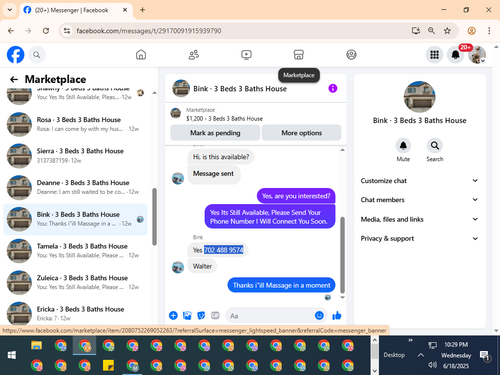The image size is (500, 375).
Task: Click More options button
Action: 301,133
